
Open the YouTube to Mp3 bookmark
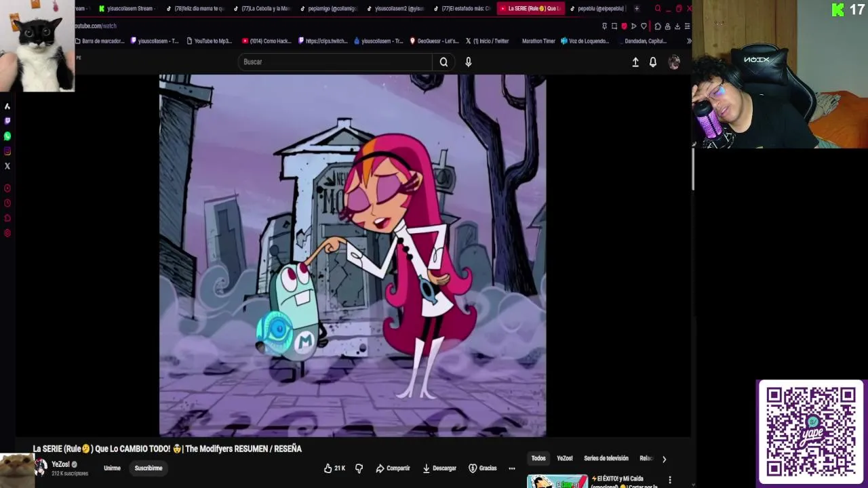pos(208,41)
